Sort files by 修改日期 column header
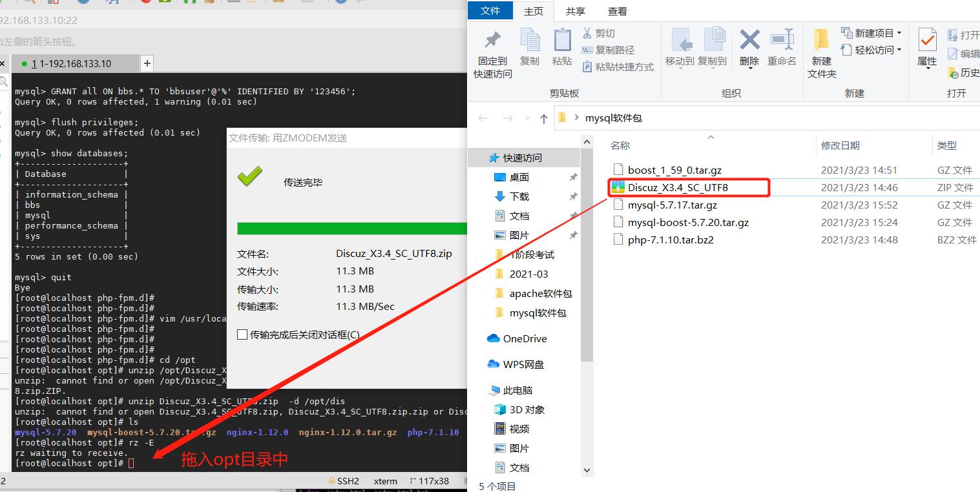 click(x=840, y=146)
